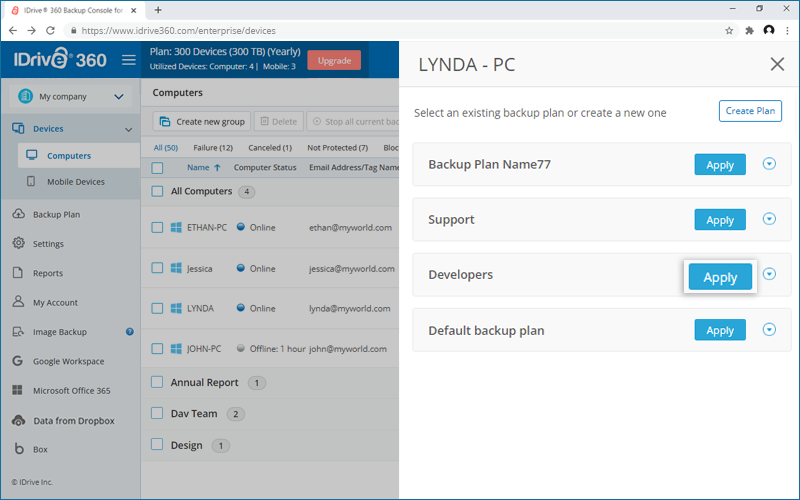Click the Windows icon beside Jessica
800x500 pixels.
coord(176,268)
